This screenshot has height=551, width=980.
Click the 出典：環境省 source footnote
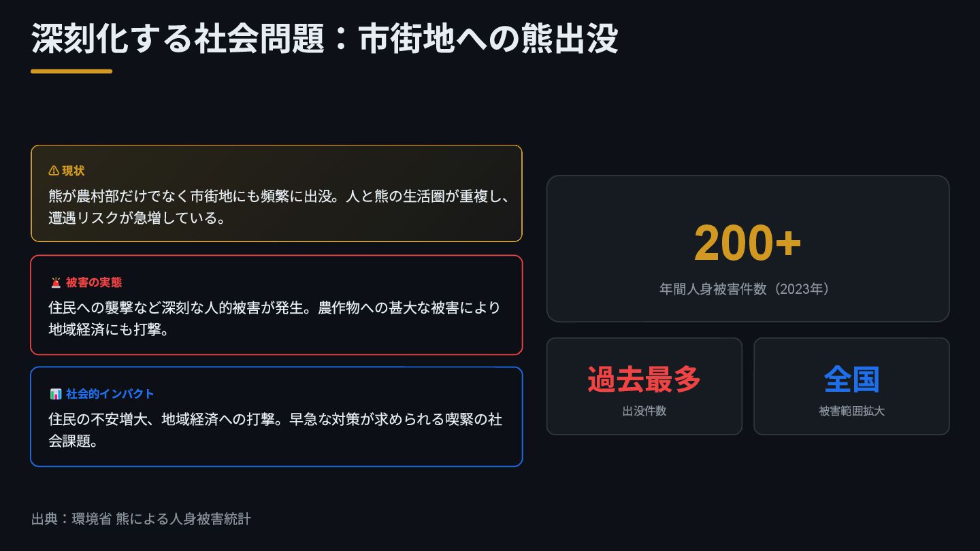tap(141, 519)
